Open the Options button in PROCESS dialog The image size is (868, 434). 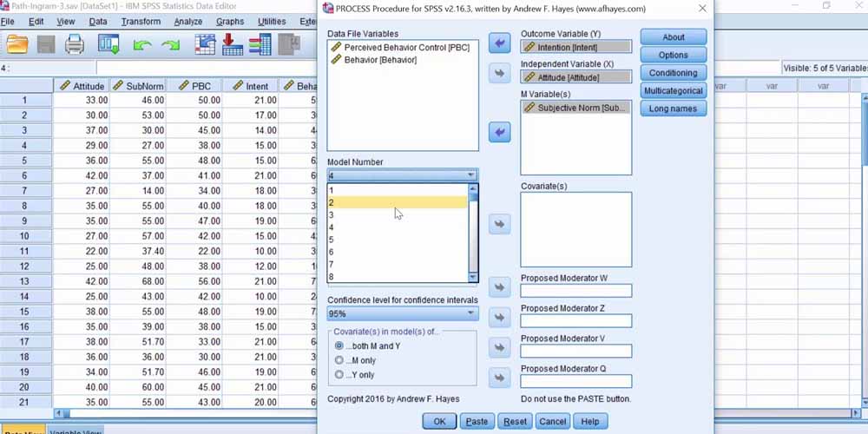[x=674, y=55]
